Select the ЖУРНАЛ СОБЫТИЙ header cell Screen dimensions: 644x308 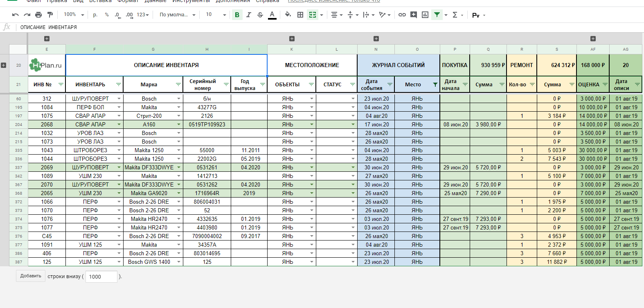point(399,65)
